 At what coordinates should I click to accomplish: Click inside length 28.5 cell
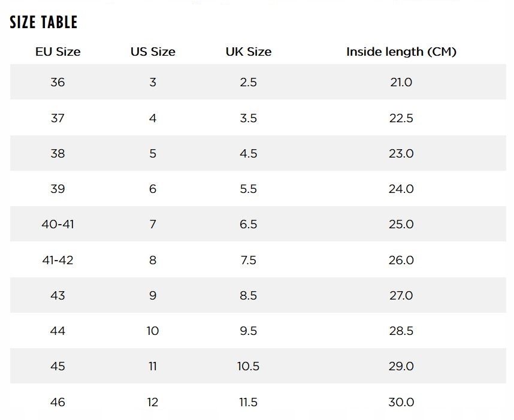[x=401, y=331]
